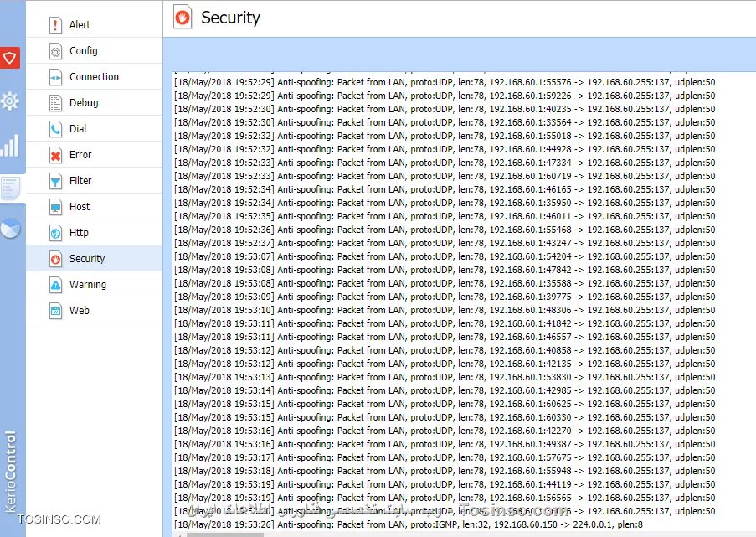Open the Http log globe icon
Image resolution: width=756 pixels, height=537 pixels.
pos(55,233)
